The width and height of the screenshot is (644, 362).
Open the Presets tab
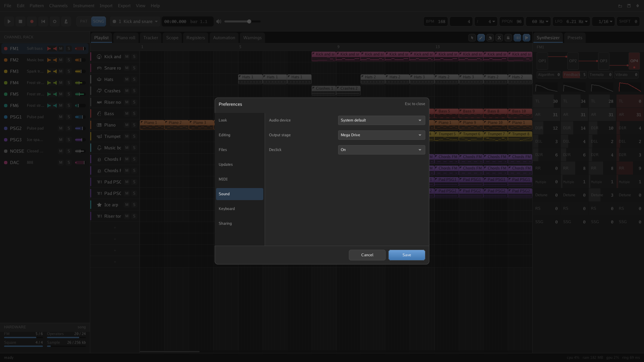pyautogui.click(x=575, y=38)
